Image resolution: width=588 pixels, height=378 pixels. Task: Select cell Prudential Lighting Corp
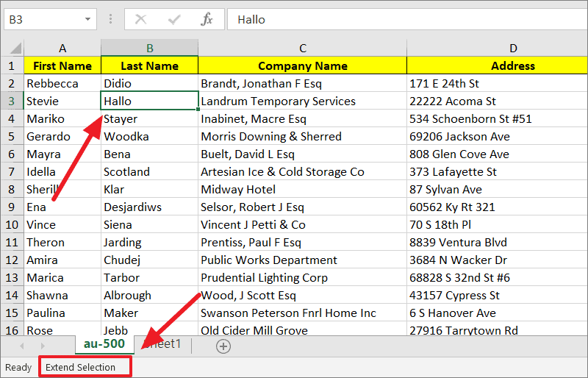[303, 277]
